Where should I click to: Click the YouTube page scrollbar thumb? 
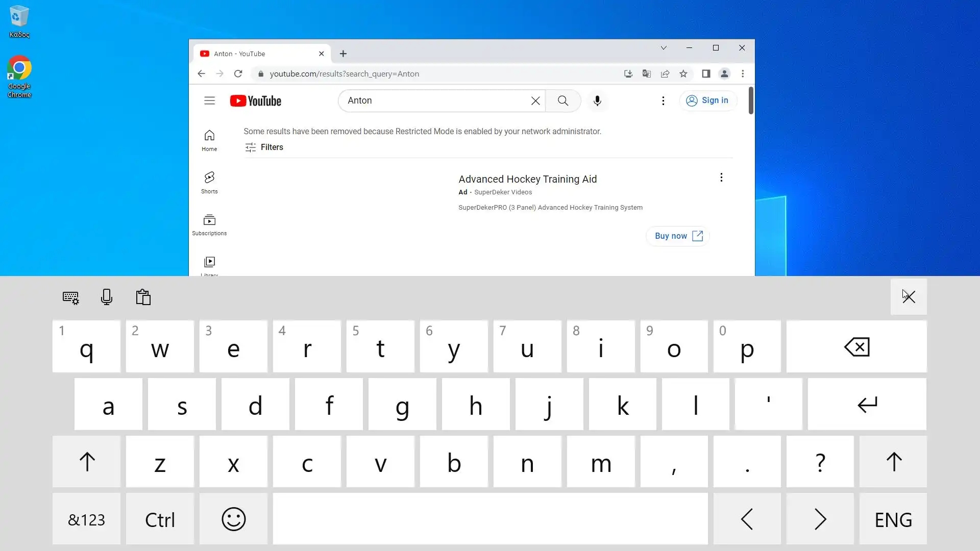751,101
